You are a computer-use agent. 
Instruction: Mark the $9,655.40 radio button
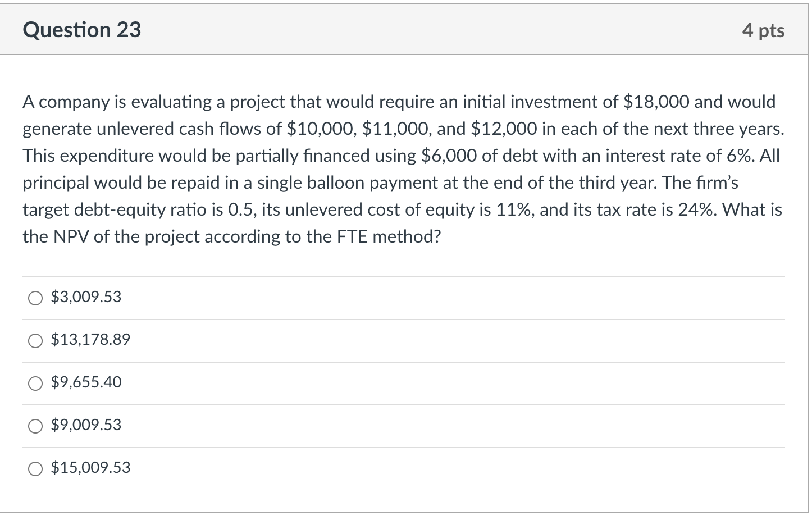[x=35, y=384]
